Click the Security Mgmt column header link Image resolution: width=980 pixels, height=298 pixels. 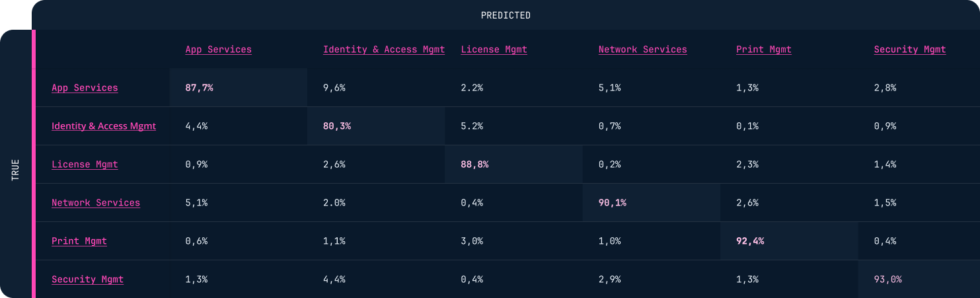910,50
